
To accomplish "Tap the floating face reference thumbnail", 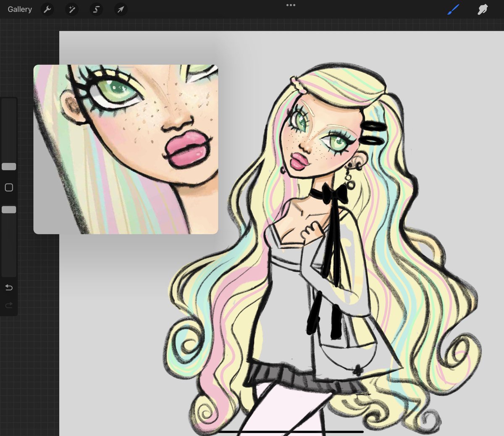I will click(x=126, y=149).
